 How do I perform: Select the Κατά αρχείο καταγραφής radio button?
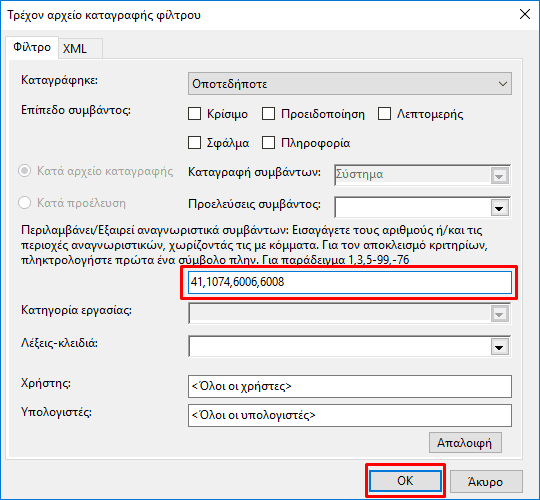click(25, 171)
